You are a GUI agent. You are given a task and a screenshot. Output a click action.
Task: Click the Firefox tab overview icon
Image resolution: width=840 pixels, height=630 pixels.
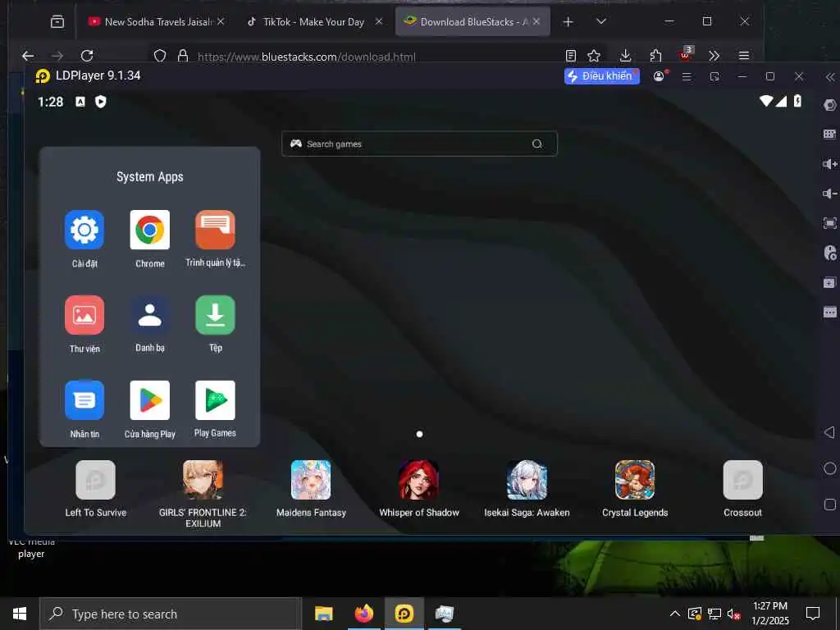pyautogui.click(x=57, y=21)
